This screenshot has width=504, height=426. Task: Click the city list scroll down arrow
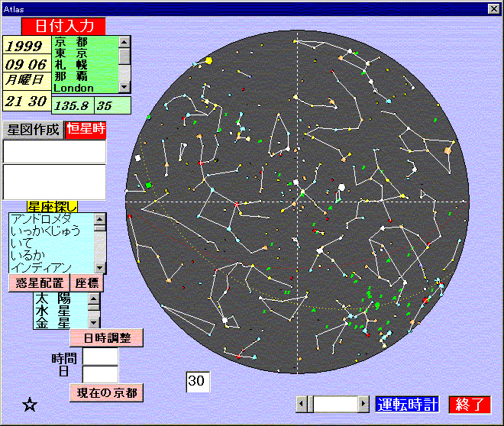(124, 87)
